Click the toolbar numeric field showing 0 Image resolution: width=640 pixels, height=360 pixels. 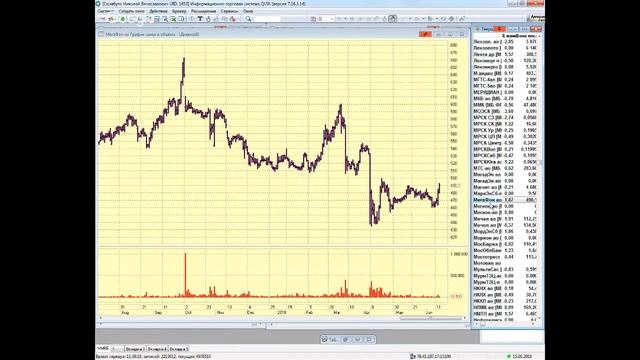pyautogui.click(x=325, y=19)
